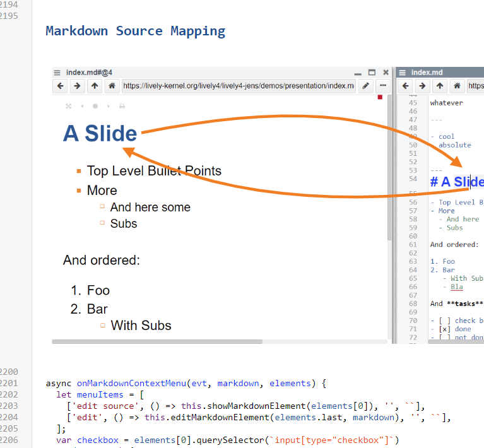Toggle presentation fullscreen icon

tap(68, 107)
